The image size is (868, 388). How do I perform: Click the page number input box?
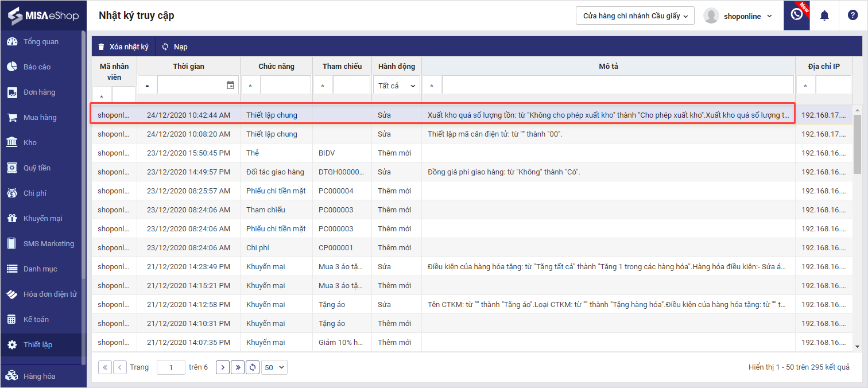(170, 367)
